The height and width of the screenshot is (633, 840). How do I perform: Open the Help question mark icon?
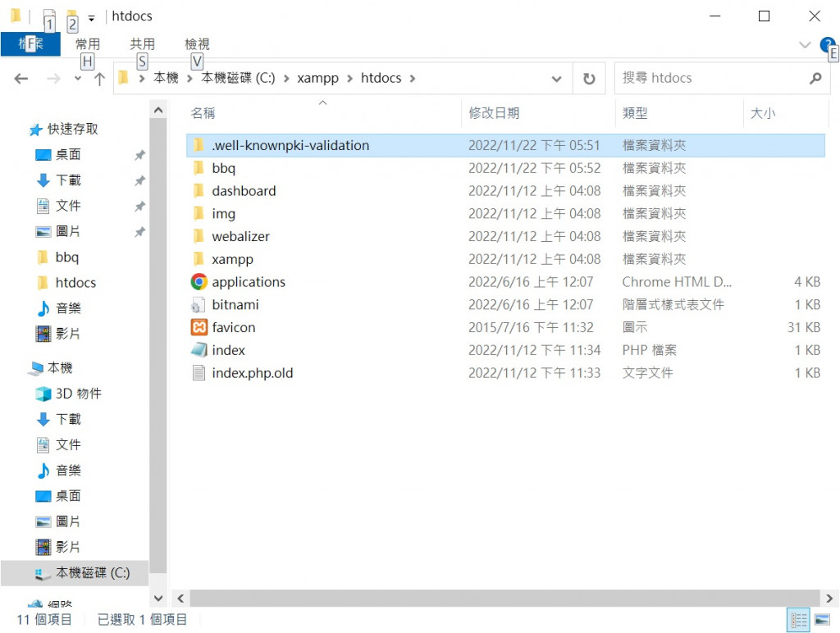click(827, 44)
